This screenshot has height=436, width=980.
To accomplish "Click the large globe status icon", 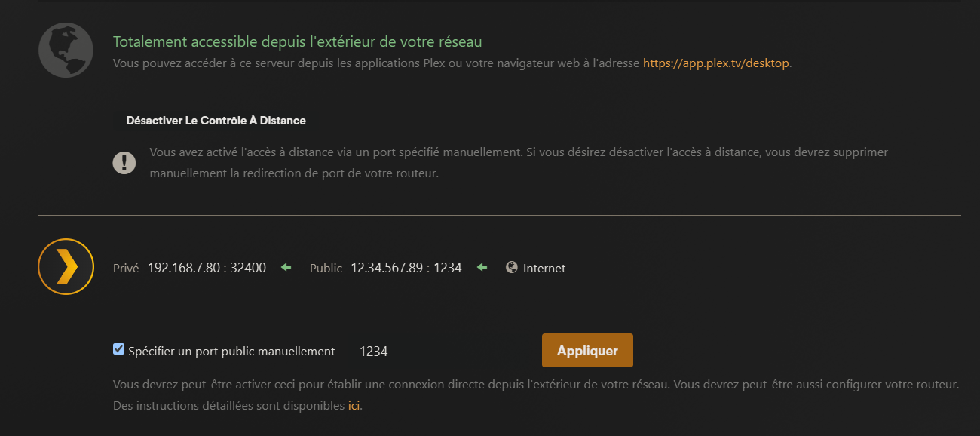I will [65, 51].
